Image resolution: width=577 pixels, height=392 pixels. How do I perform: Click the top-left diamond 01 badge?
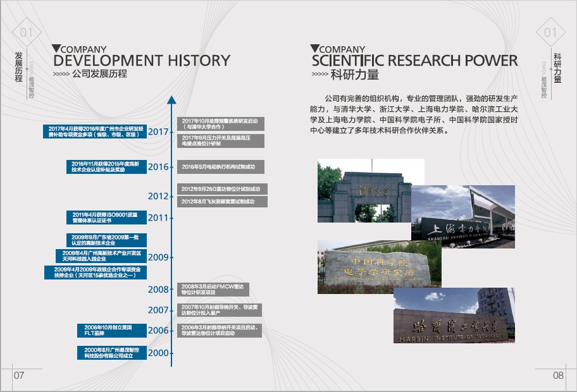(x=27, y=32)
